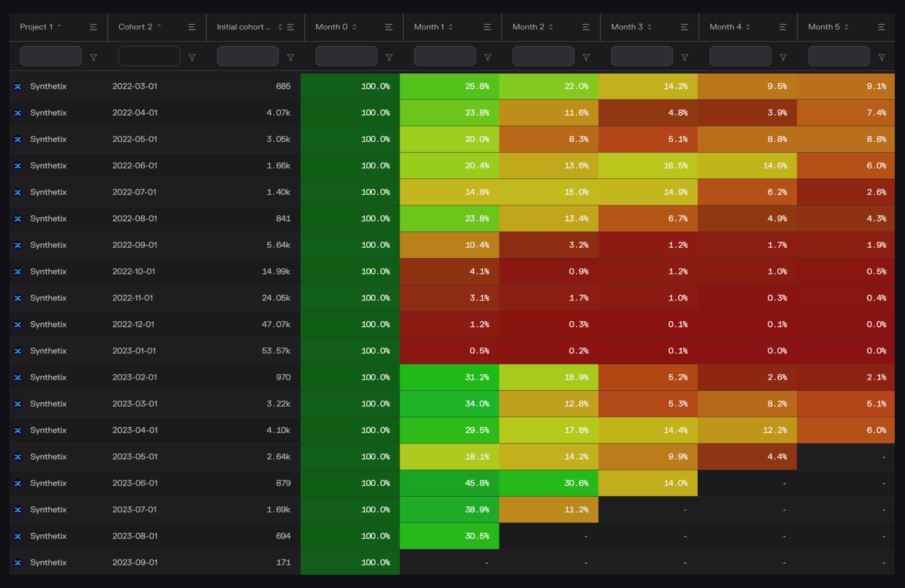Expand the Month 5 column options menu
Image resolution: width=905 pixels, height=588 pixels.
click(x=881, y=27)
